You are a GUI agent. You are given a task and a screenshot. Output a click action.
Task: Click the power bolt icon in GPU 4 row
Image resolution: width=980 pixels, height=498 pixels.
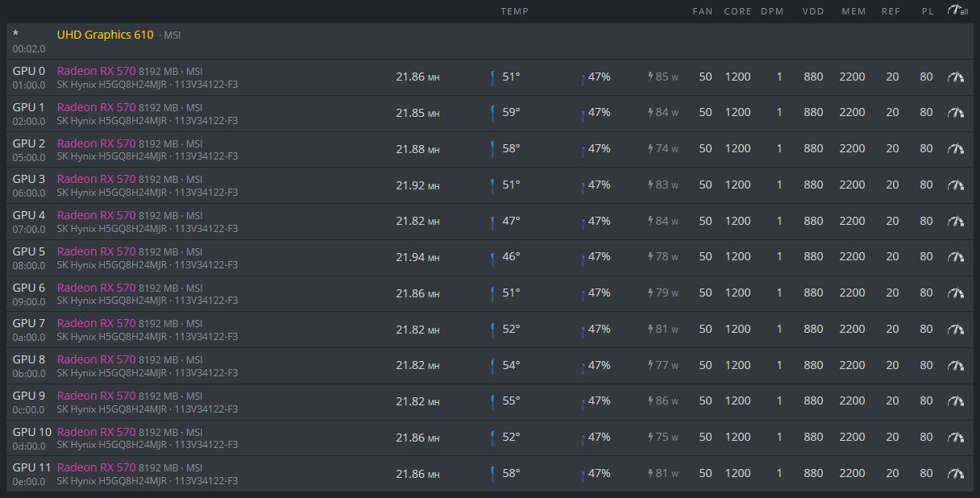(650, 221)
